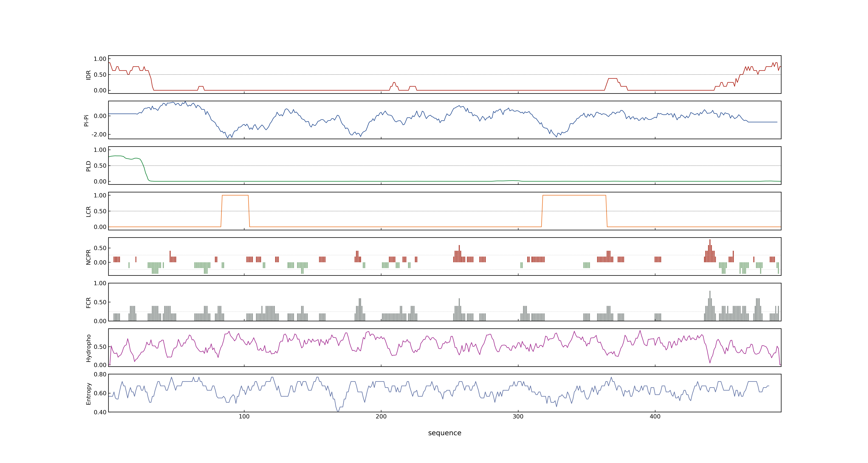Viewport: 868px width, 463px height.
Task: Click the tallest NCPR red peak near 440
Action: (710, 251)
